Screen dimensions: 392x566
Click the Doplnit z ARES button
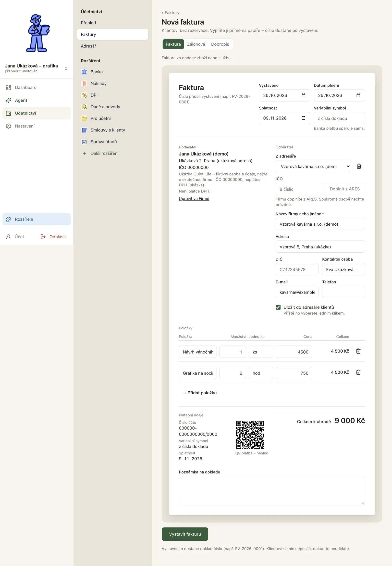pos(345,189)
